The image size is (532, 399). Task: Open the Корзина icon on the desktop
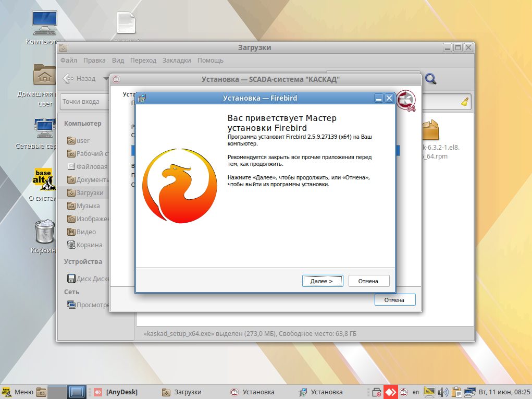tap(44, 232)
